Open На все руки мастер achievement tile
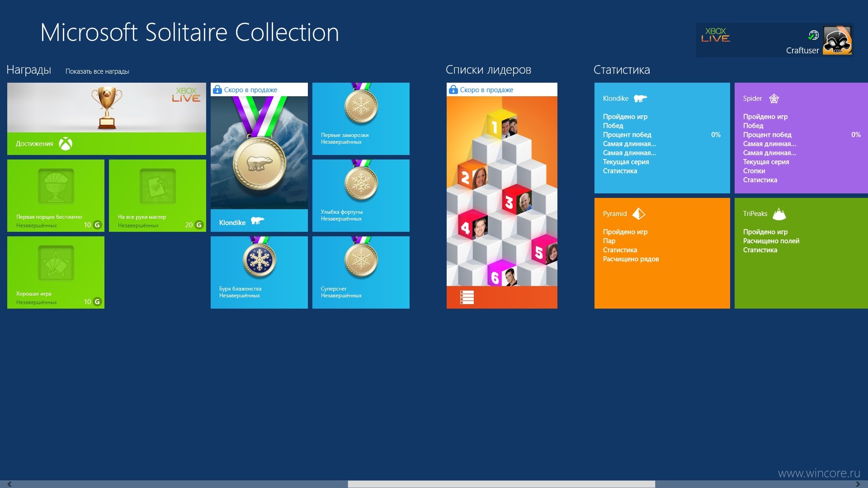The width and height of the screenshot is (868, 488). pos(157,196)
